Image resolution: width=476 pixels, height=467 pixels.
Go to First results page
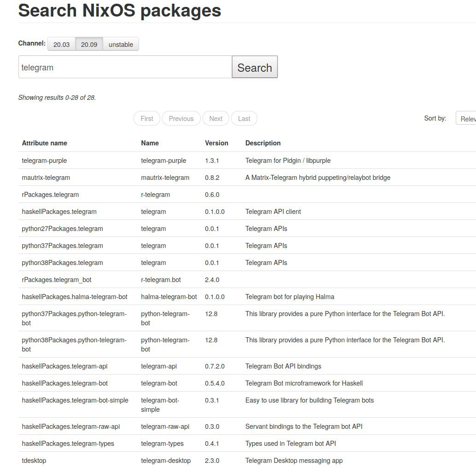click(147, 119)
